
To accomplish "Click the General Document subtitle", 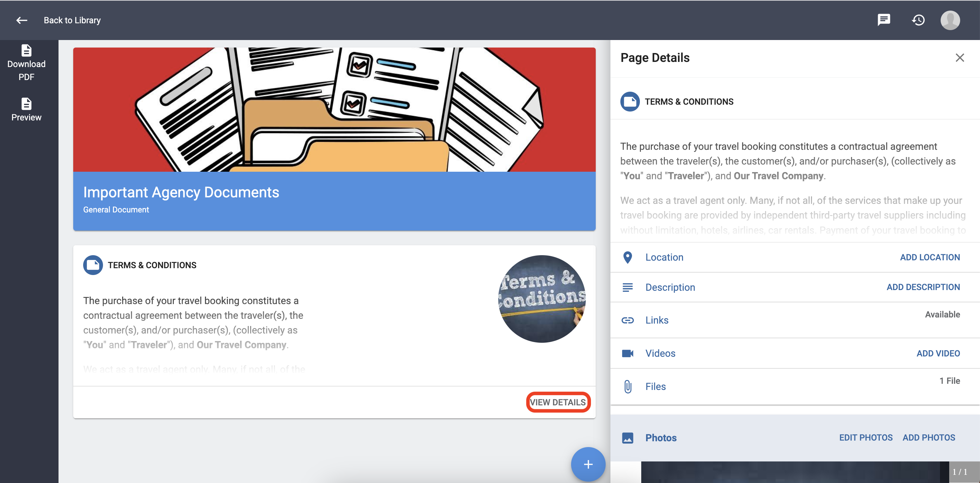I will click(116, 210).
